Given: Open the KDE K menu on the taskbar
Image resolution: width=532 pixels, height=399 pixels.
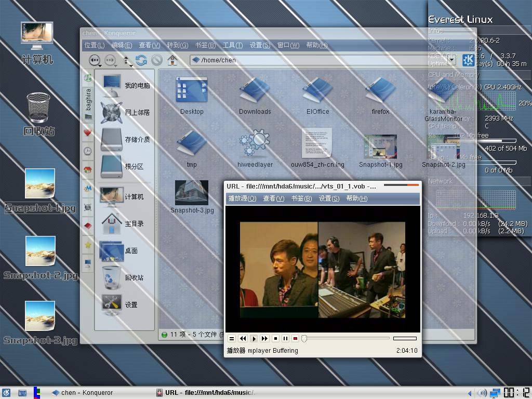Looking at the screenshot, I should (x=6, y=393).
